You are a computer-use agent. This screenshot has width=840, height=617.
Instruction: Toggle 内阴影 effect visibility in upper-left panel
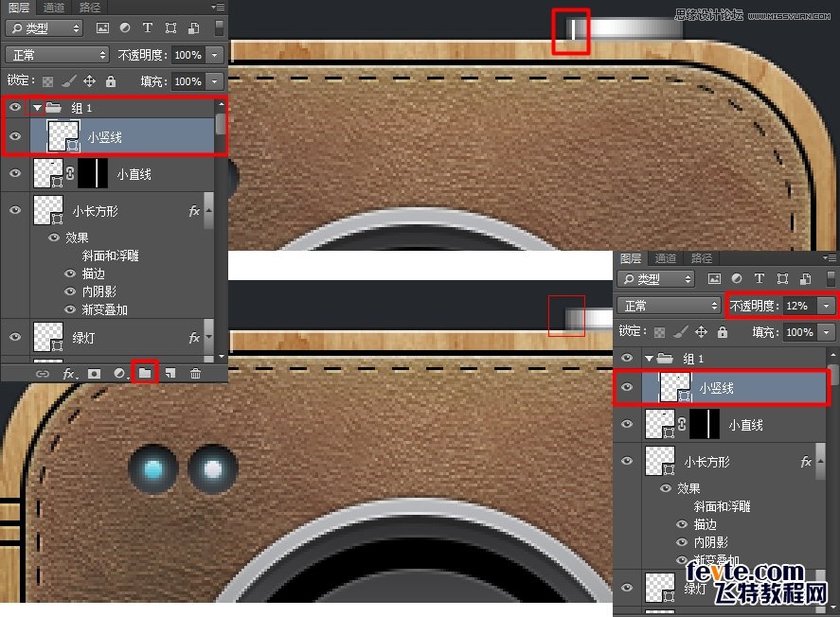tap(70, 291)
